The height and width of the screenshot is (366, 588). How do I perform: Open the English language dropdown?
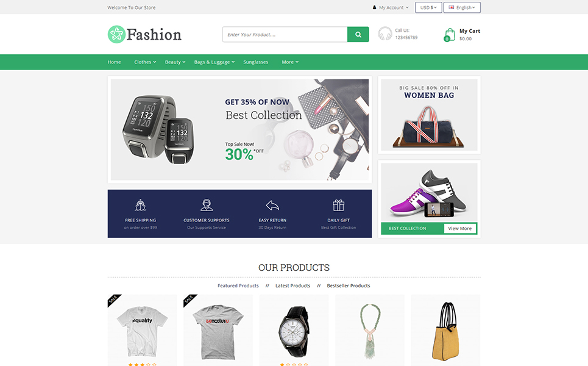point(462,7)
